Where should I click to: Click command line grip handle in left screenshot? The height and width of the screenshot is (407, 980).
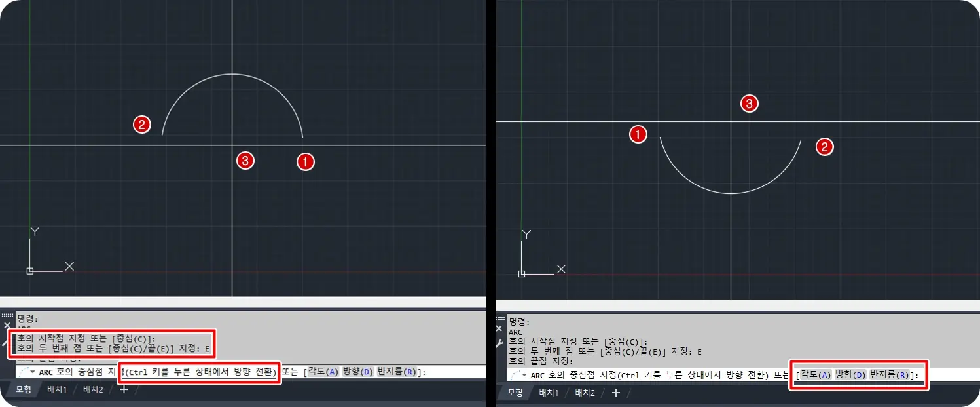point(7,315)
